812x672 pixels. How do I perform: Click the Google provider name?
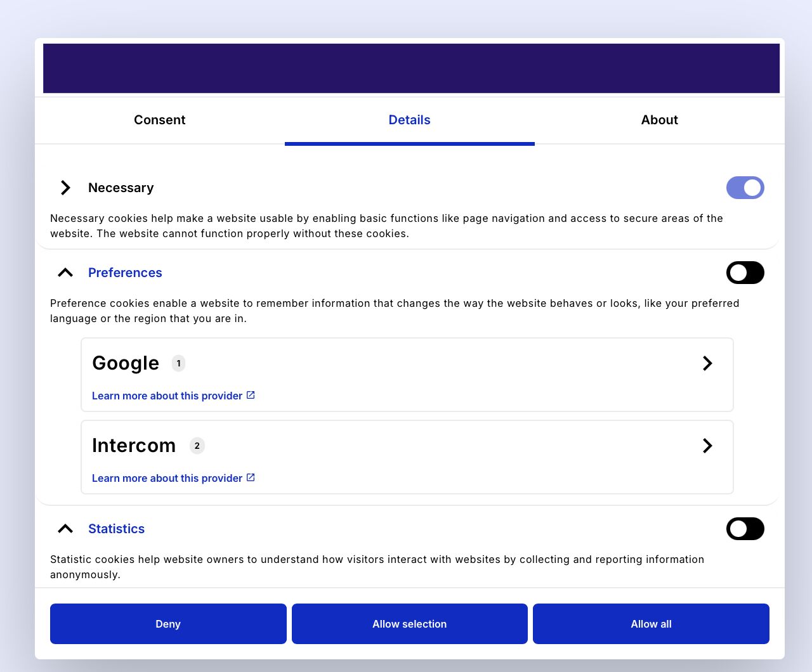(x=126, y=363)
